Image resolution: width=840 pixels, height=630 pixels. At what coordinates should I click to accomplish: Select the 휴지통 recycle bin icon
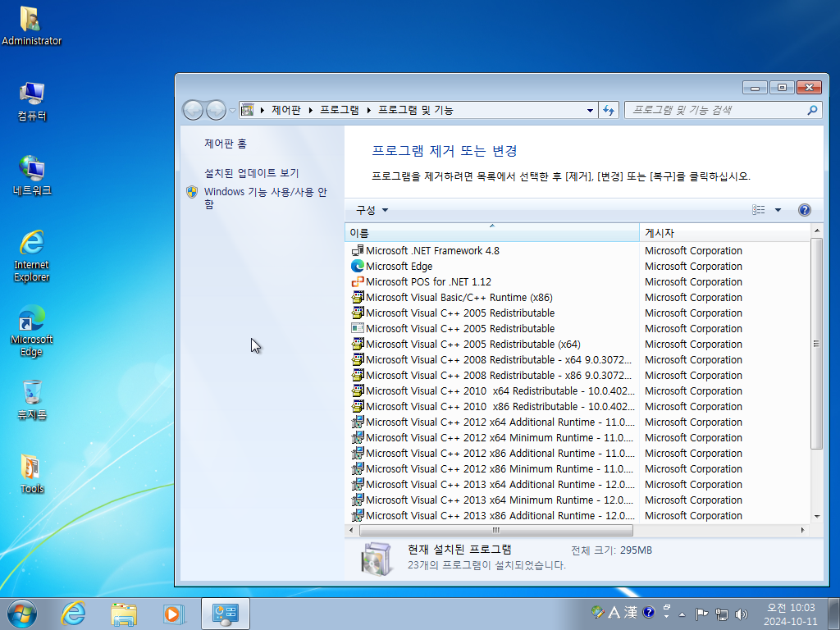pos(32,399)
